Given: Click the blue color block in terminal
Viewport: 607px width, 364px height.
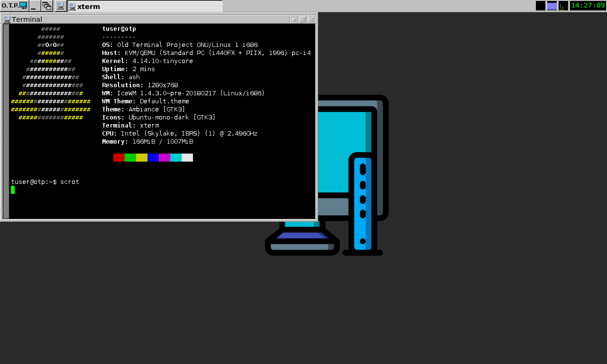Looking at the screenshot, I should point(153,157).
